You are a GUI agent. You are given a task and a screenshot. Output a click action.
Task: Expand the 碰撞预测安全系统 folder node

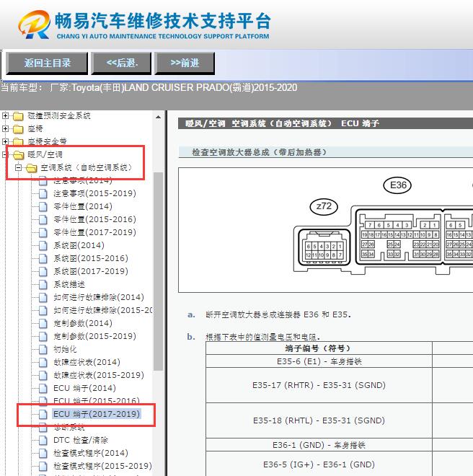(5, 115)
